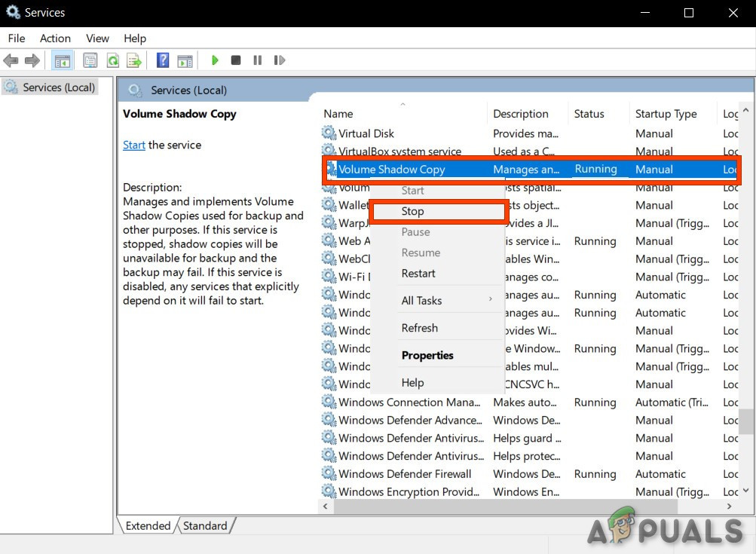The width and height of the screenshot is (756, 554).
Task: Click the Show/Hide Console Tree icon
Action: pyautogui.click(x=63, y=60)
